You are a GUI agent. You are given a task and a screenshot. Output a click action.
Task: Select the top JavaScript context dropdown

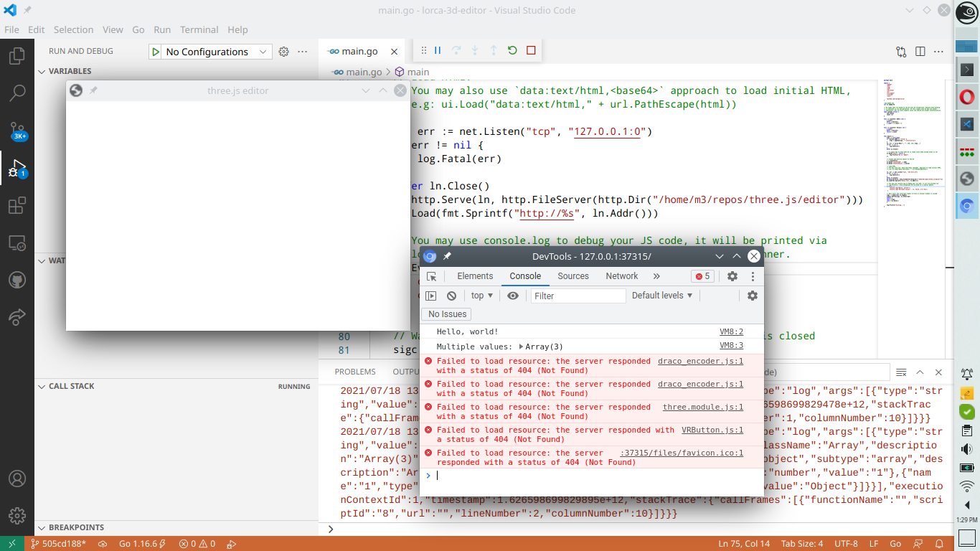point(482,296)
